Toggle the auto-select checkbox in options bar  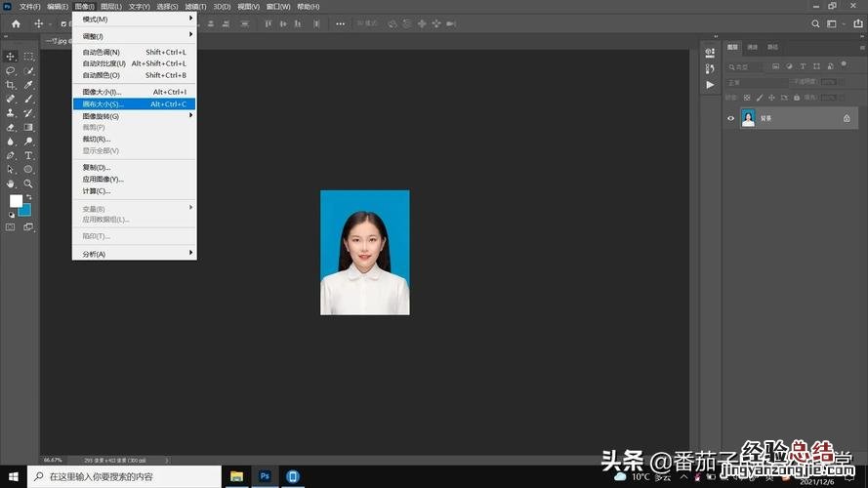(x=63, y=23)
